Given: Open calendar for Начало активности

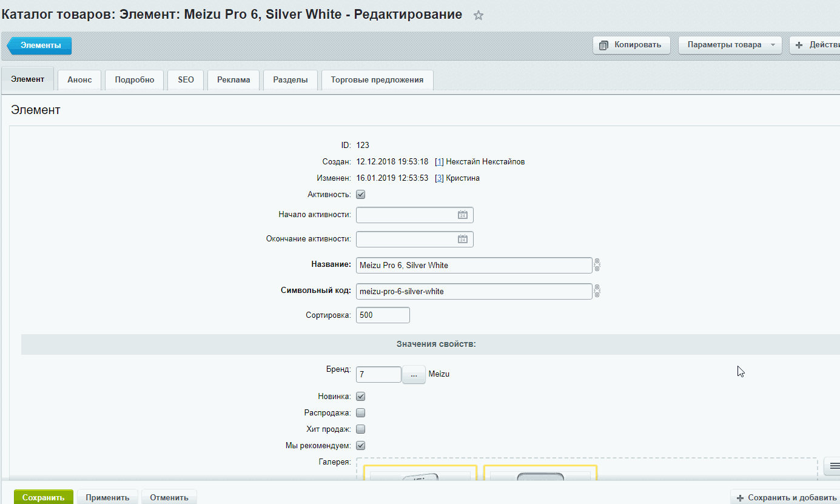Looking at the screenshot, I should [462, 215].
